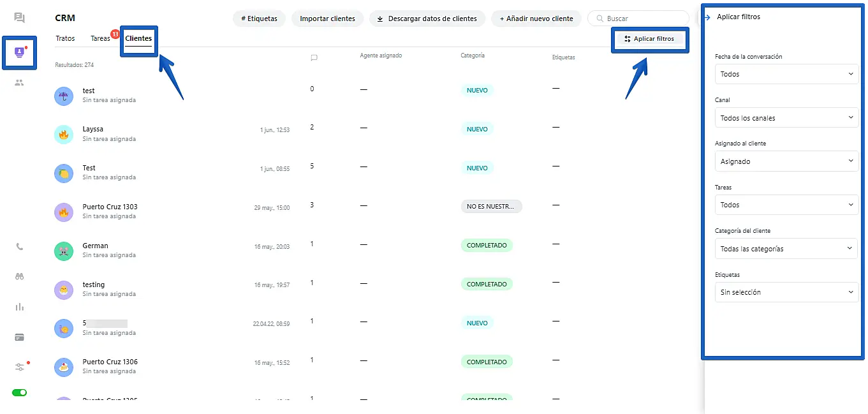
Task: Click the Aplicar filtros button
Action: [650, 39]
